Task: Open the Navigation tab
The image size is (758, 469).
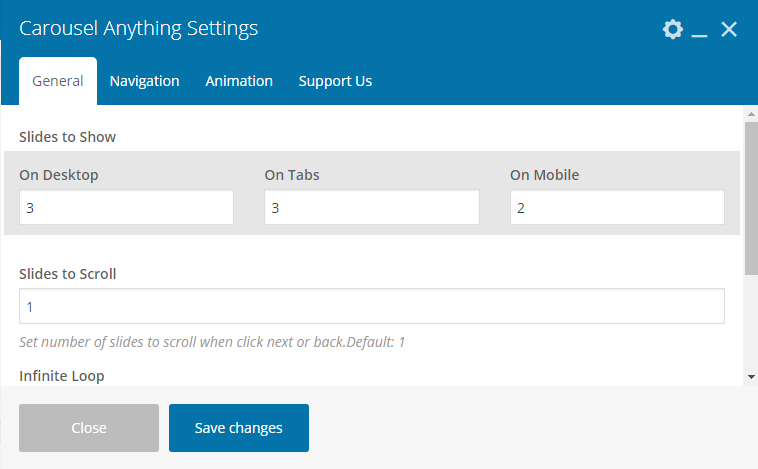Action: 145,81
